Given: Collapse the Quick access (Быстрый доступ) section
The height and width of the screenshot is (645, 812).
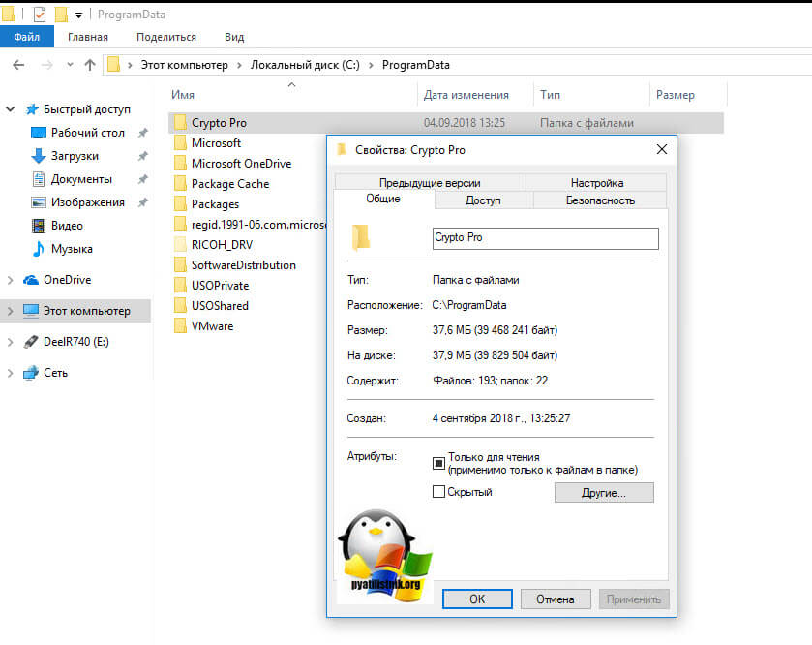Looking at the screenshot, I should click(x=11, y=109).
